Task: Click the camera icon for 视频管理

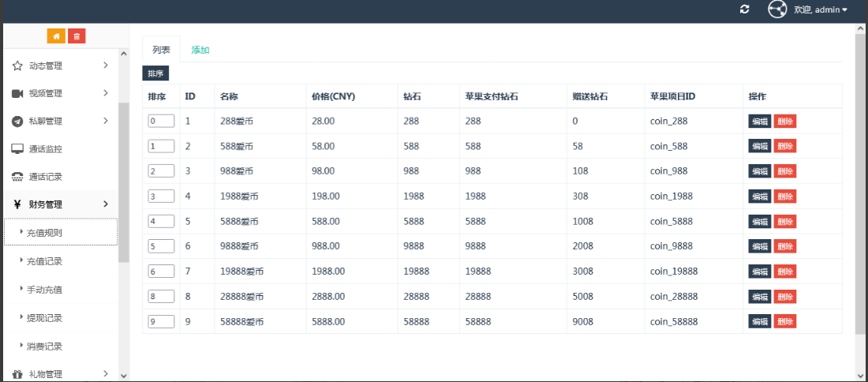Action: (x=17, y=94)
